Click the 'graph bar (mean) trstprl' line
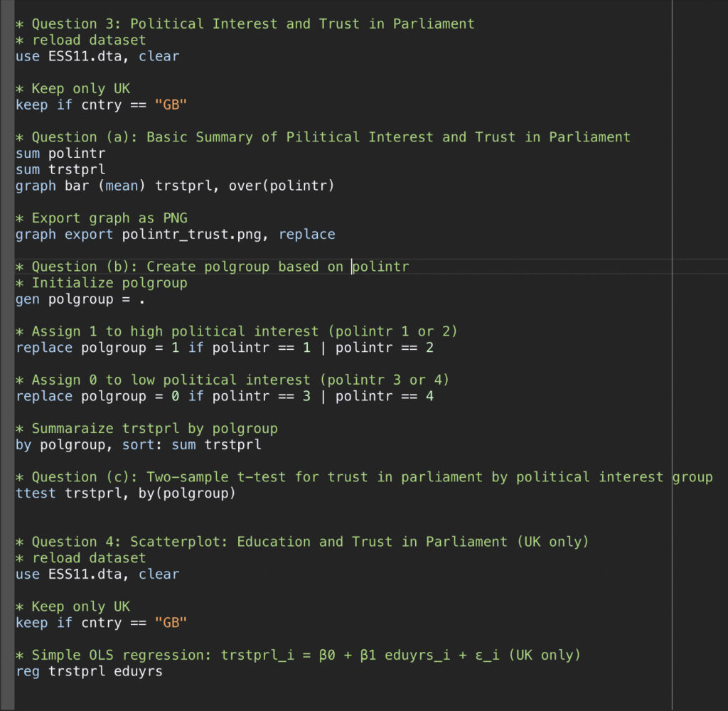 pyautogui.click(x=174, y=186)
